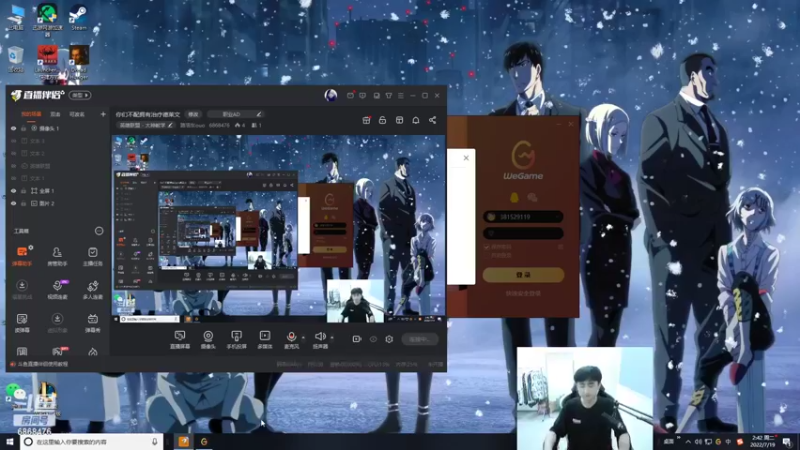Open the 主播任务 tool

click(x=92, y=256)
